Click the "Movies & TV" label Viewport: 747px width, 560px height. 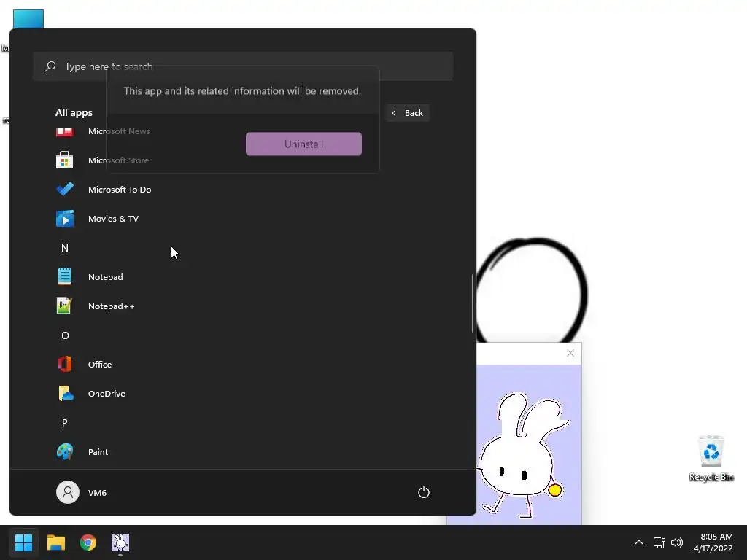click(x=113, y=219)
